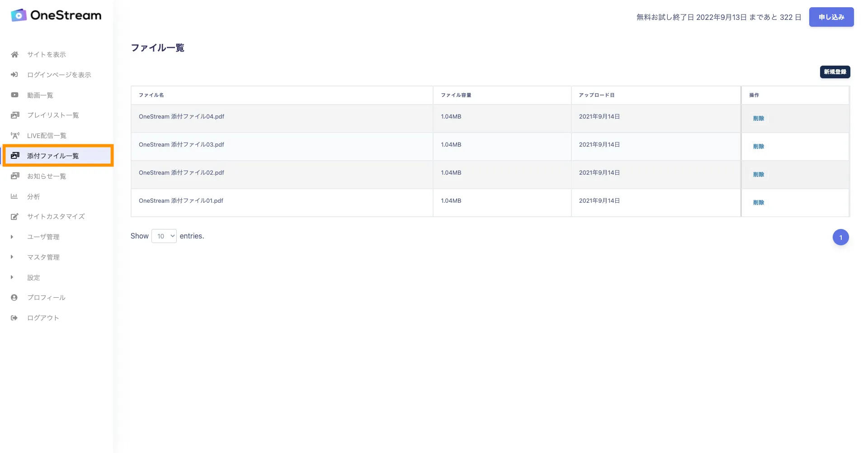Select ログアウト in the sidebar
The width and height of the screenshot is (868, 453).
pyautogui.click(x=43, y=318)
